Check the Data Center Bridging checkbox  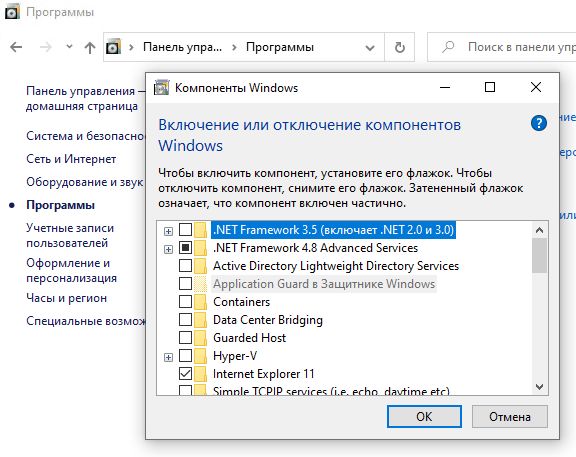point(185,320)
